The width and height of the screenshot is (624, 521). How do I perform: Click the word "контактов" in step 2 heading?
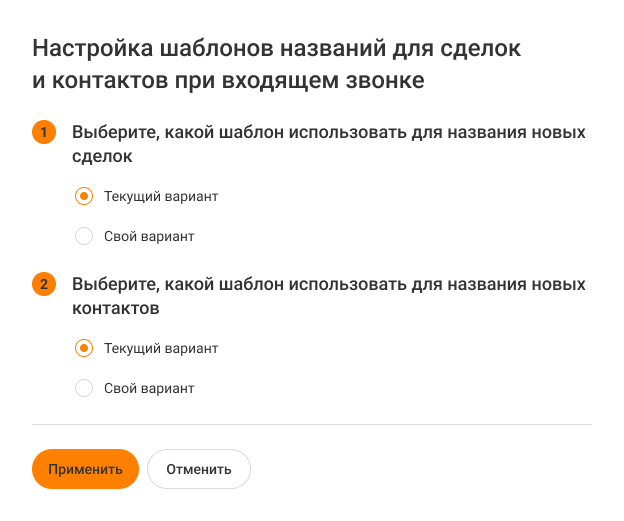pyautogui.click(x=116, y=309)
